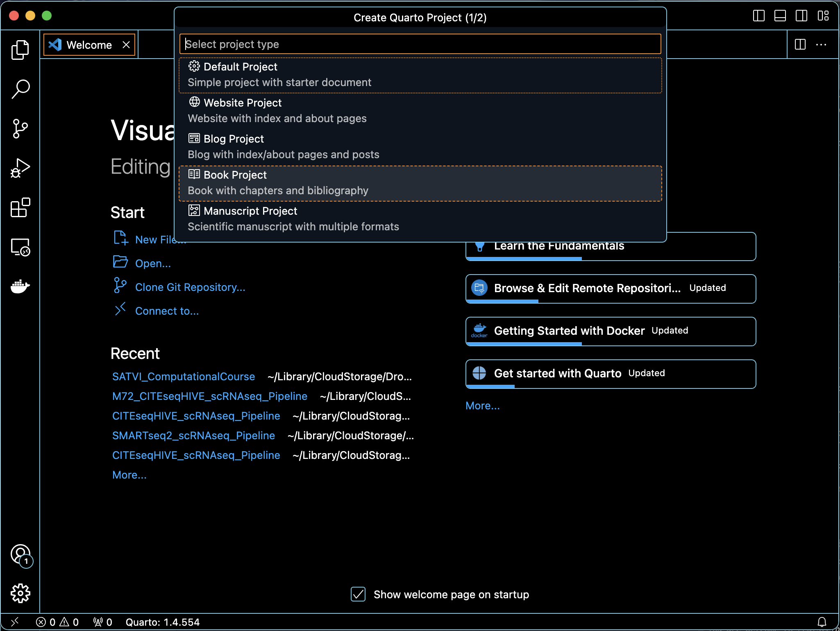Click the Docker walkthrough logo icon
Image resolution: width=840 pixels, height=631 pixels.
(x=479, y=330)
